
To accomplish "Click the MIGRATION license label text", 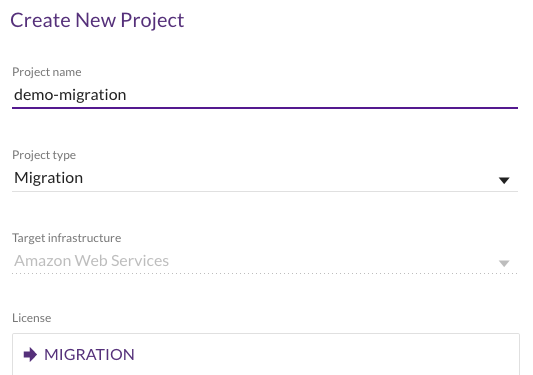I will pyautogui.click(x=89, y=355).
